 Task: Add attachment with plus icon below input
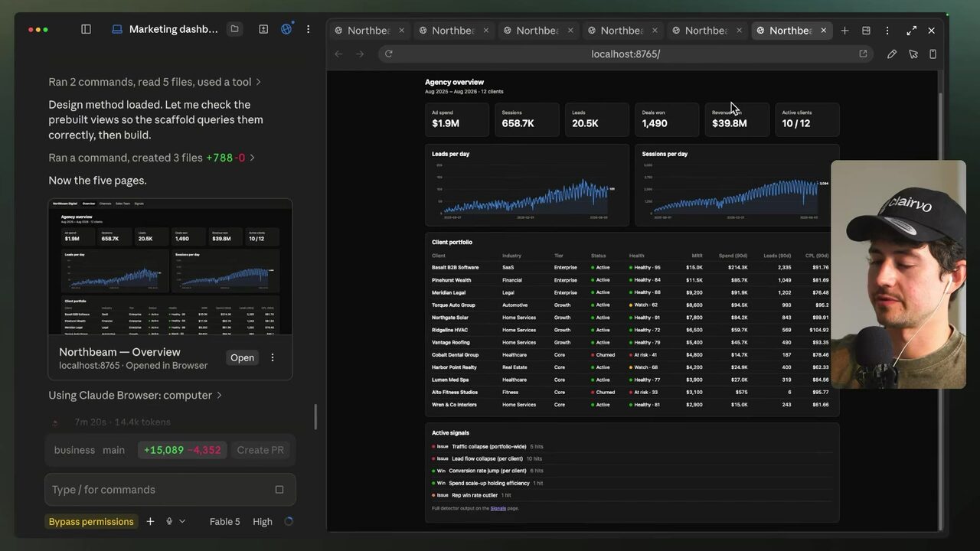(x=150, y=521)
